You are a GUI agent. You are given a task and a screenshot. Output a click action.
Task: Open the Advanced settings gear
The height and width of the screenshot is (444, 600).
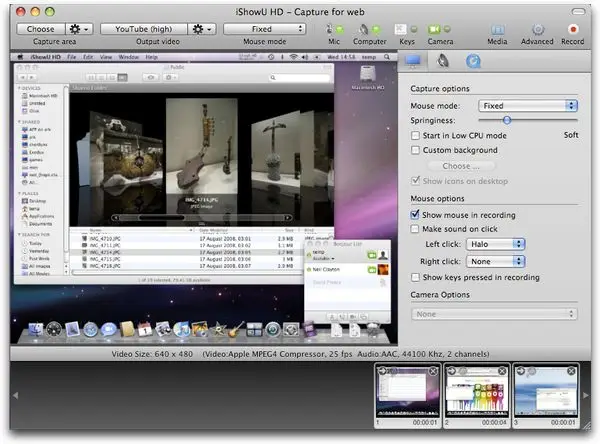pos(536,29)
